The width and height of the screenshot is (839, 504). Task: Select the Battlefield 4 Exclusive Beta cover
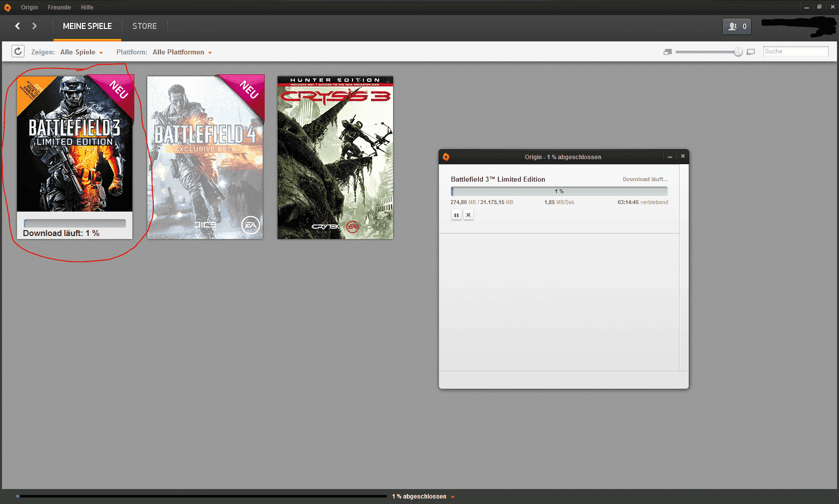click(205, 158)
